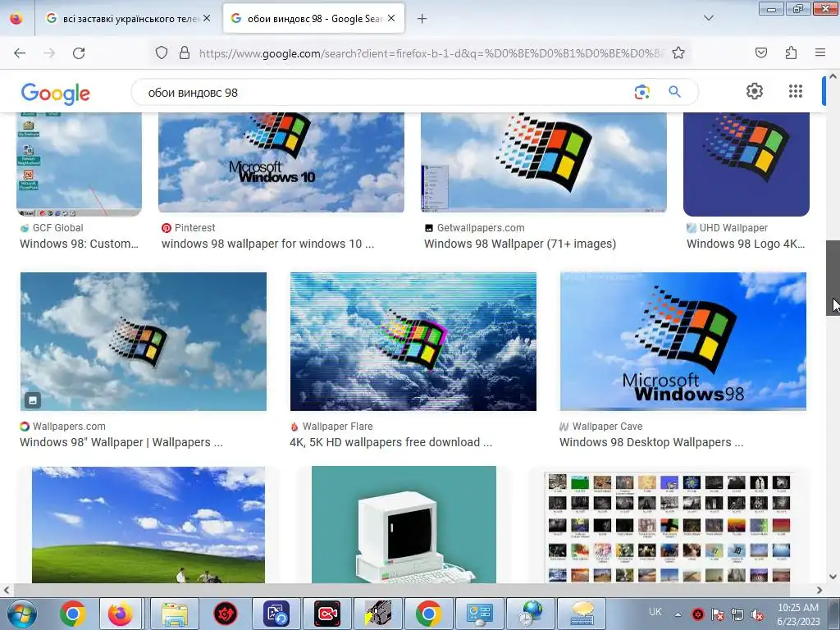The height and width of the screenshot is (630, 840).
Task: Open File Explorer from the taskbar
Action: click(x=175, y=614)
